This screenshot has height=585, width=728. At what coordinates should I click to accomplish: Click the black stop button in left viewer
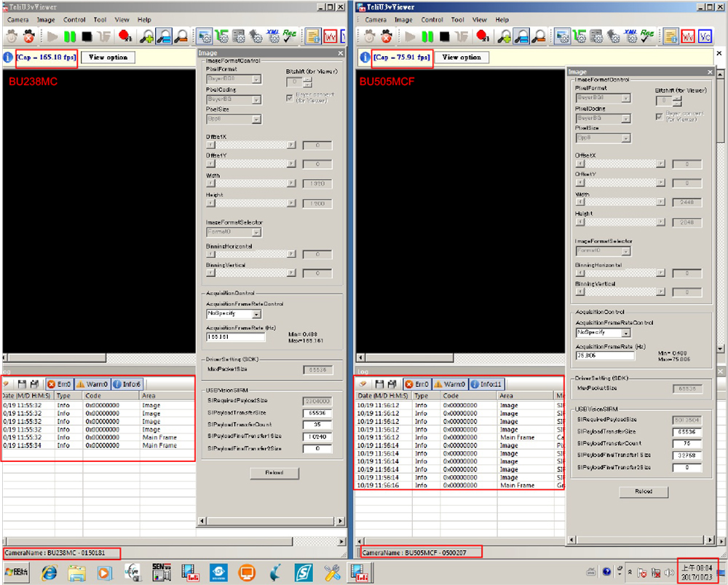pos(87,36)
